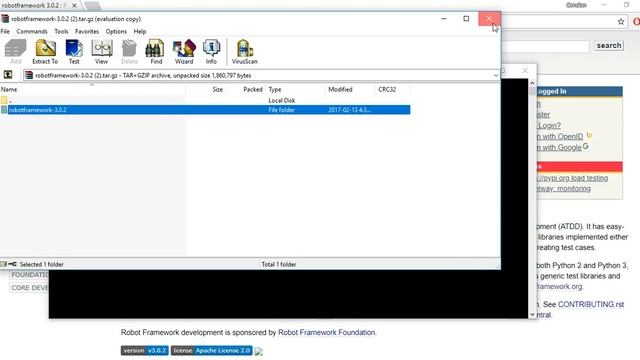
Task: Click the search button on the web page
Action: [x=609, y=45]
